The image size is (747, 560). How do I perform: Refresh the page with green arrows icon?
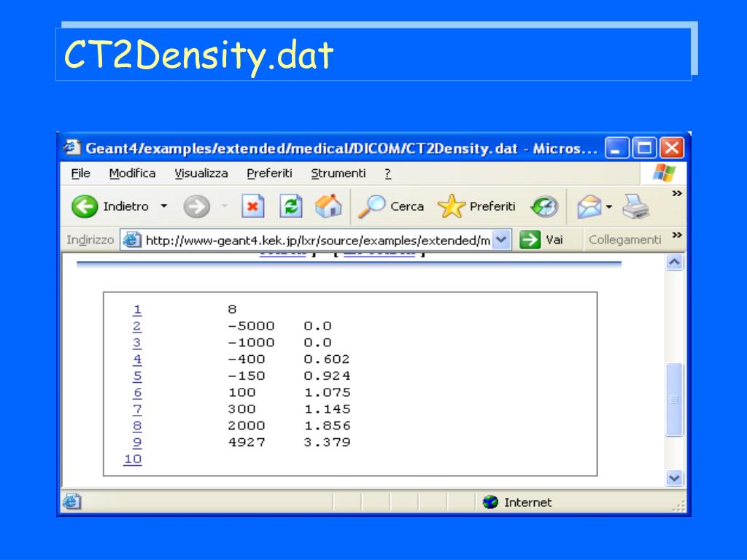point(290,206)
